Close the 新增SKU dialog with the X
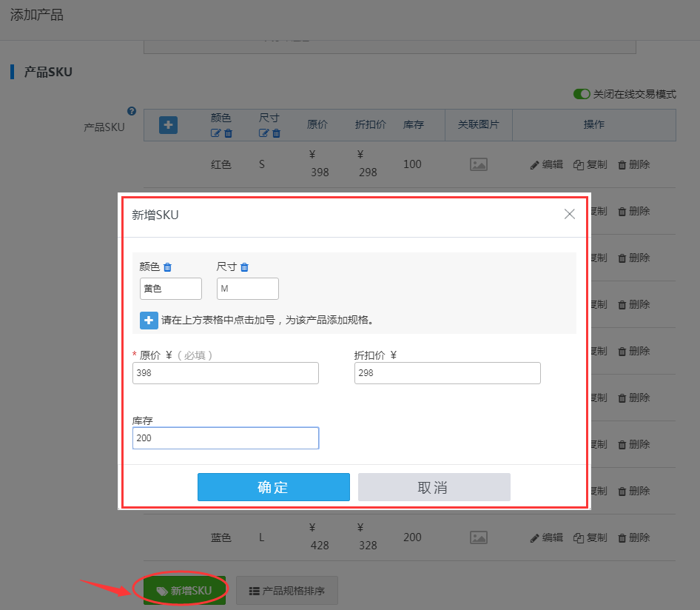 pos(569,214)
